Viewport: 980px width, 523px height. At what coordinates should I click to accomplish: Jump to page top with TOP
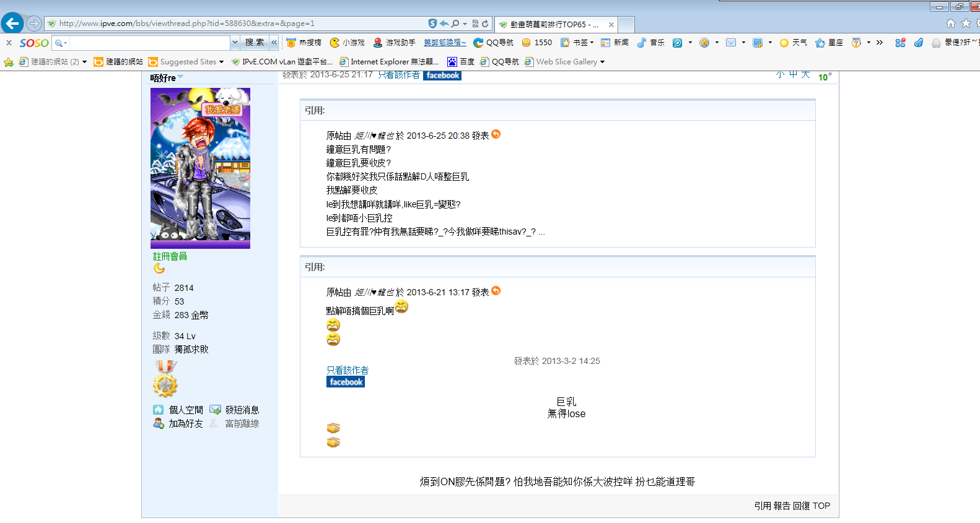coord(821,506)
